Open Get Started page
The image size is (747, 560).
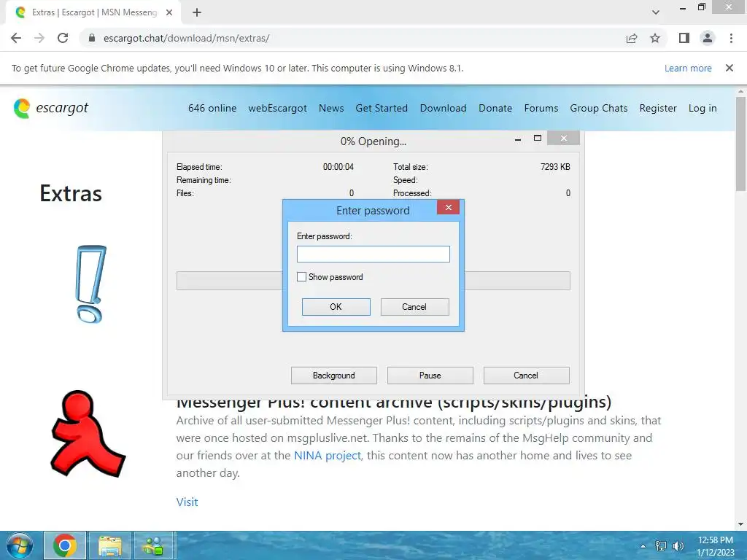pyautogui.click(x=382, y=108)
